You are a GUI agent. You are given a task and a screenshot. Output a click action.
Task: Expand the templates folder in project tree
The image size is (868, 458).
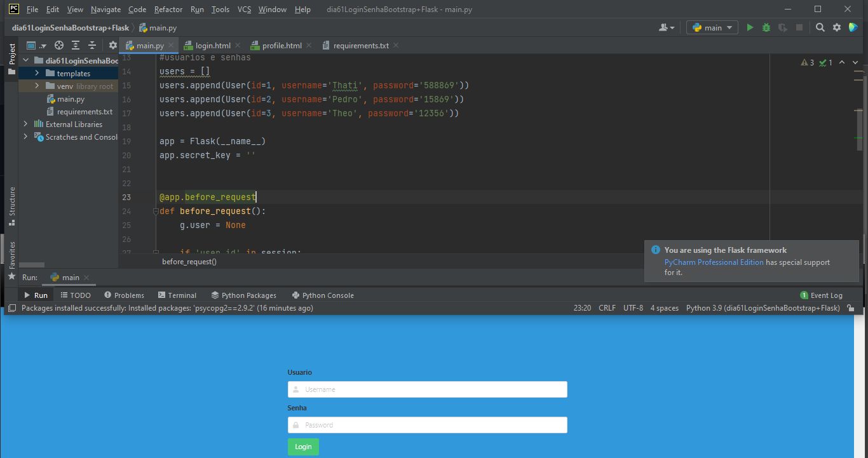[37, 74]
